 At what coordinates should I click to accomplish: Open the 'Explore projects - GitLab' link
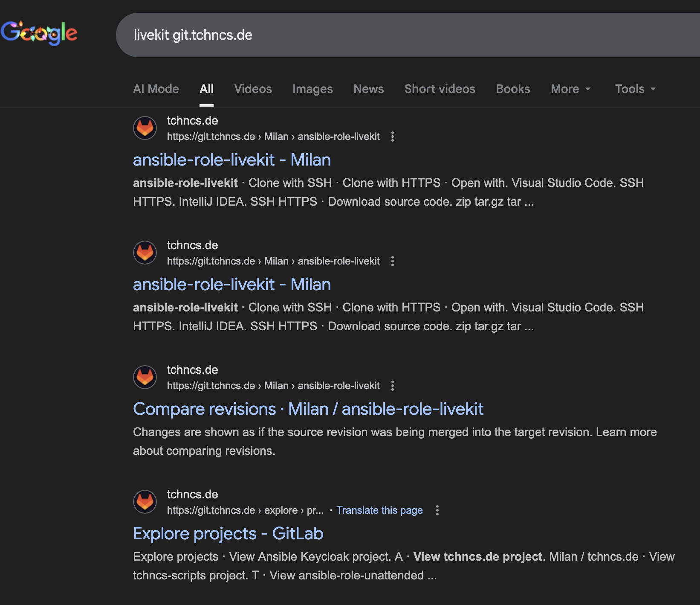click(228, 534)
